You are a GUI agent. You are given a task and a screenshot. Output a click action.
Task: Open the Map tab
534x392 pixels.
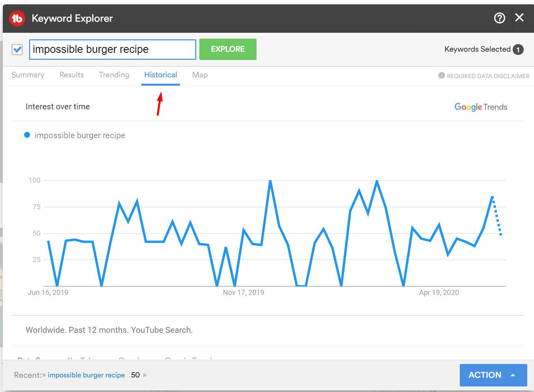(200, 75)
